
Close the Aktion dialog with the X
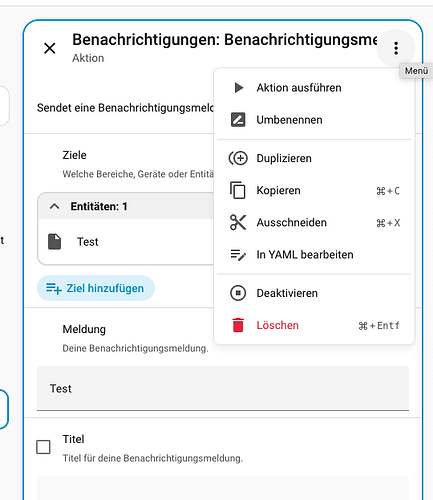click(x=50, y=48)
